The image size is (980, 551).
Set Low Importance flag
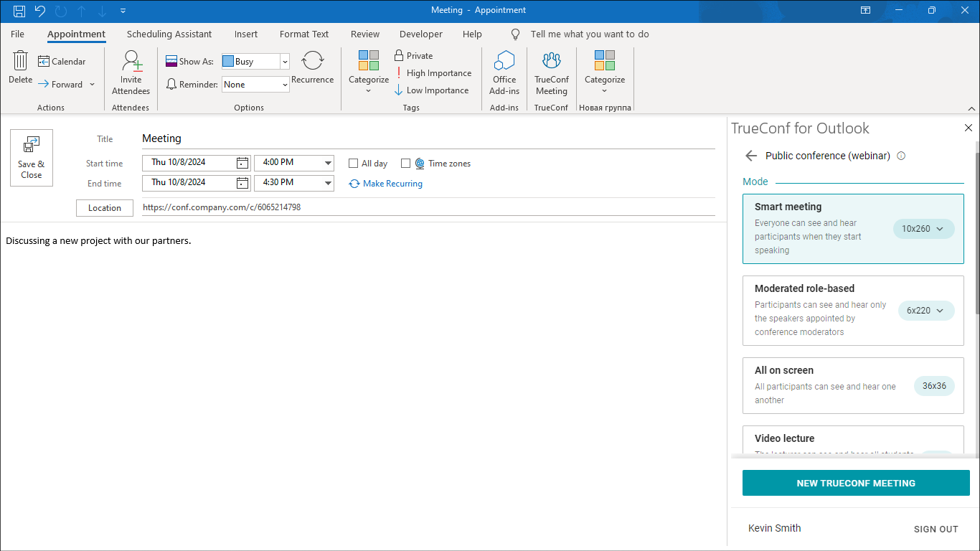[433, 90]
